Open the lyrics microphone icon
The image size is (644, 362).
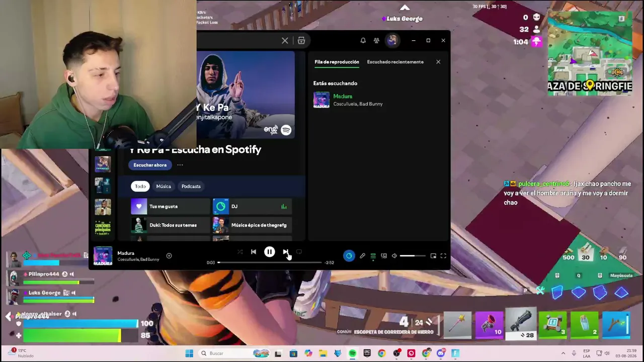[x=362, y=256]
